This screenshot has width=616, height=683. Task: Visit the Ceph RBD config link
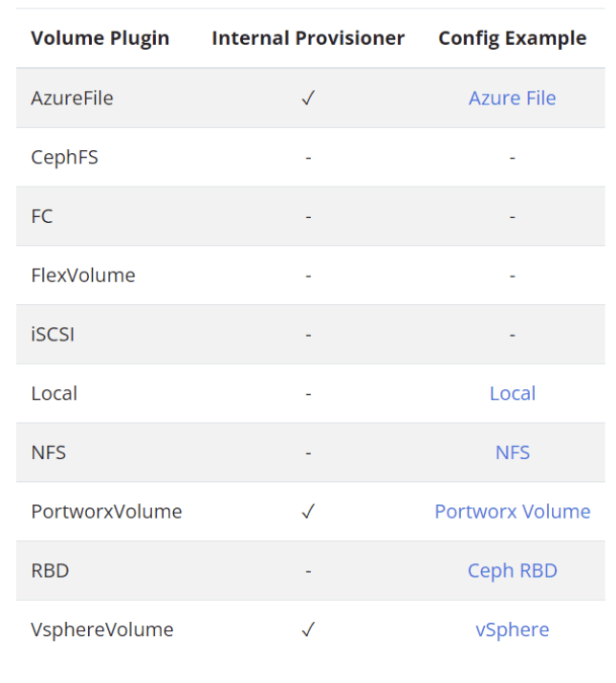(512, 571)
